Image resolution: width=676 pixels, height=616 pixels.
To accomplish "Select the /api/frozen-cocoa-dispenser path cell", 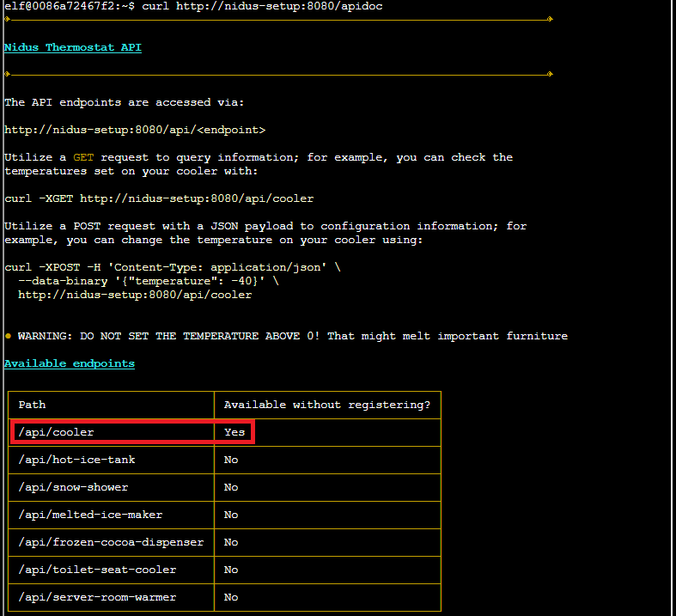I will (111, 542).
